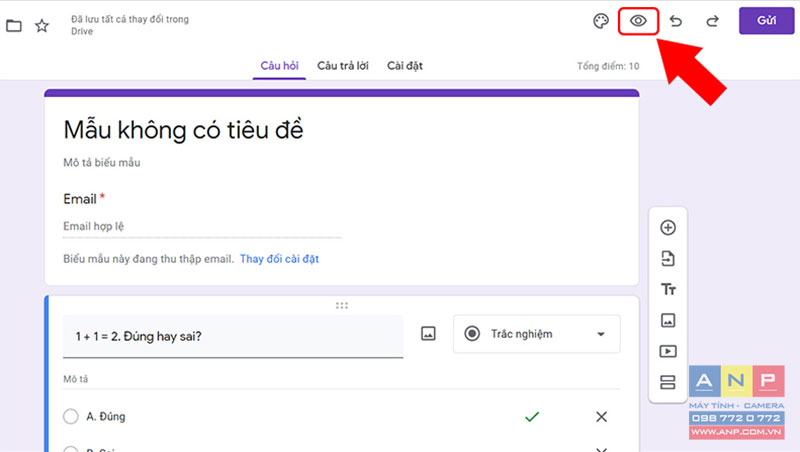This screenshot has width=800, height=452.
Task: Add a new question with plus icon
Action: [668, 228]
